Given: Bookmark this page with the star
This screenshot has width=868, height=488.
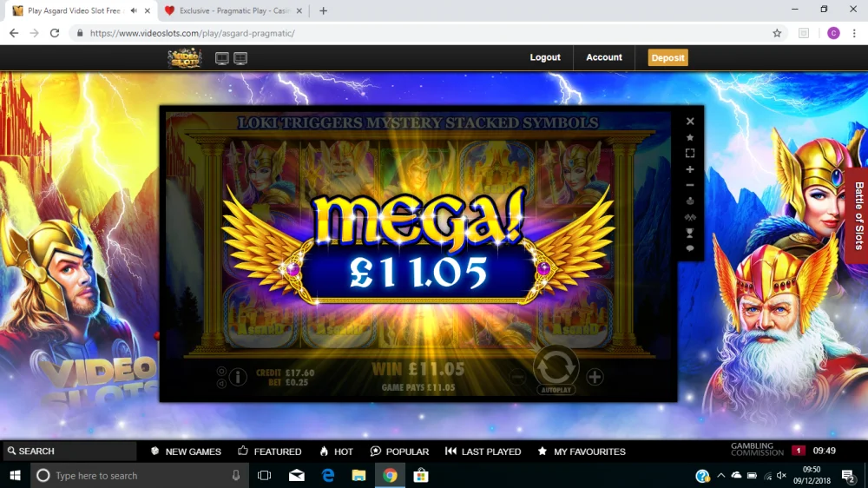Looking at the screenshot, I should click(x=777, y=33).
